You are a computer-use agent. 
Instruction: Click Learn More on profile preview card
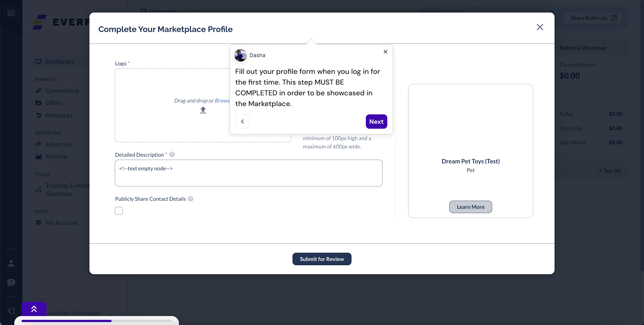pos(470,207)
